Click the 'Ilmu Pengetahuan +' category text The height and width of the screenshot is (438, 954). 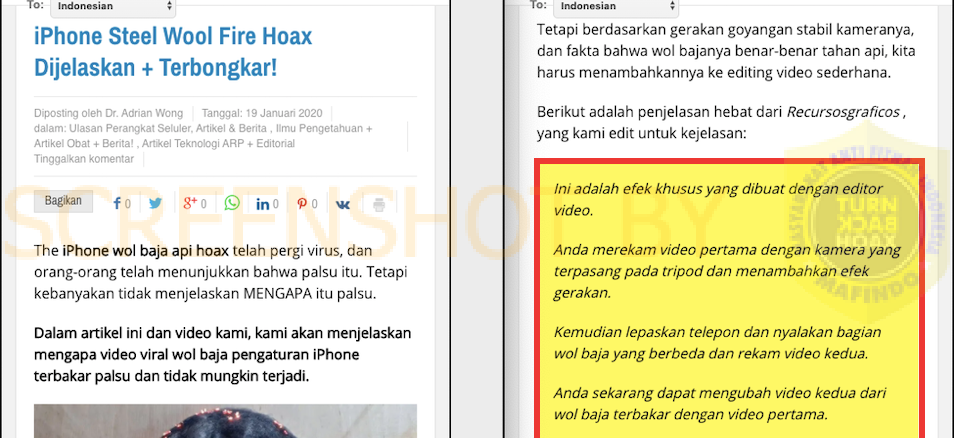pyautogui.click(x=325, y=128)
